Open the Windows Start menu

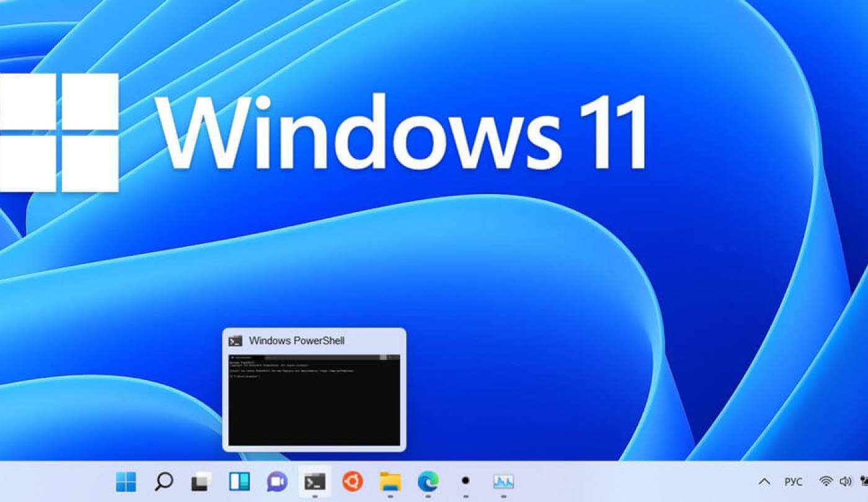pyautogui.click(x=126, y=482)
